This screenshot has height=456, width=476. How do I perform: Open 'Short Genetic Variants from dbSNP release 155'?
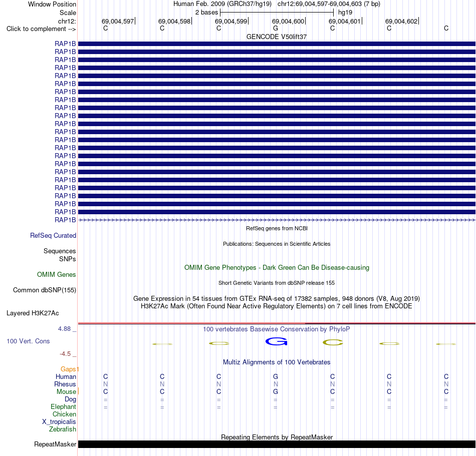277,283
